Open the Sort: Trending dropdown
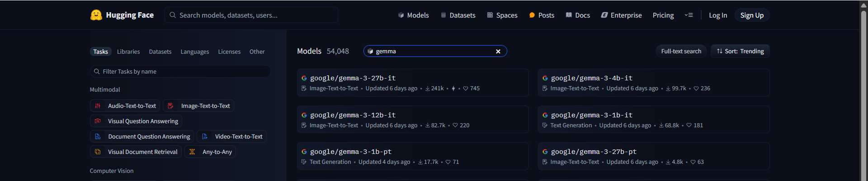The width and height of the screenshot is (868, 181). (x=740, y=51)
